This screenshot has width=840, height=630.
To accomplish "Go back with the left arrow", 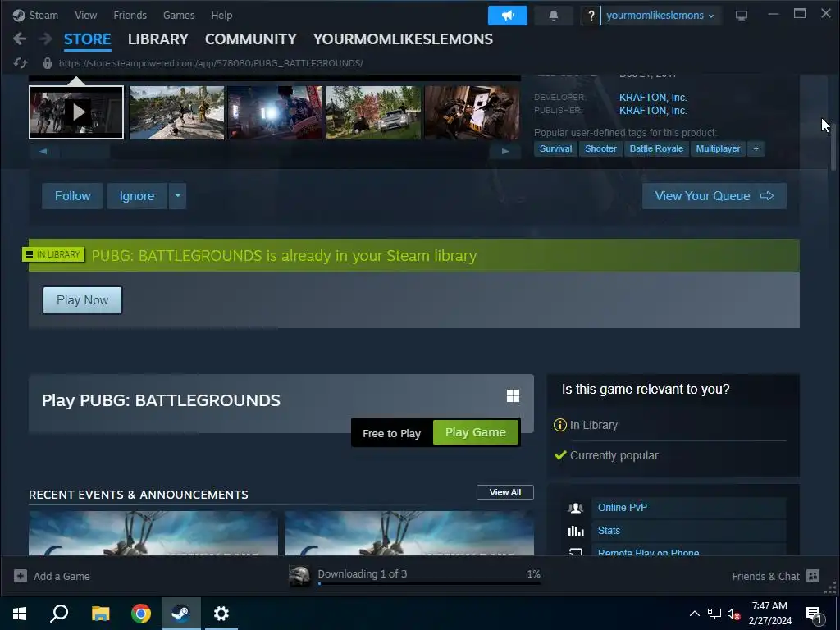I will click(20, 39).
